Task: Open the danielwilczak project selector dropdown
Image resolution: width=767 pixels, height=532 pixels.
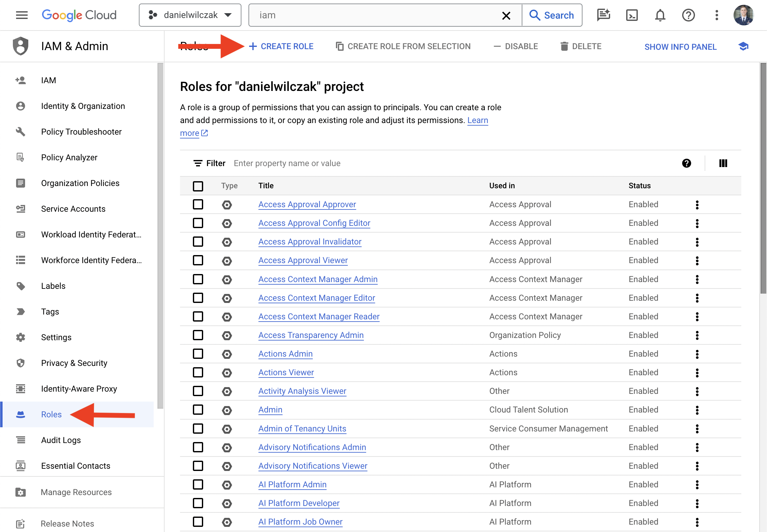Action: (x=190, y=15)
